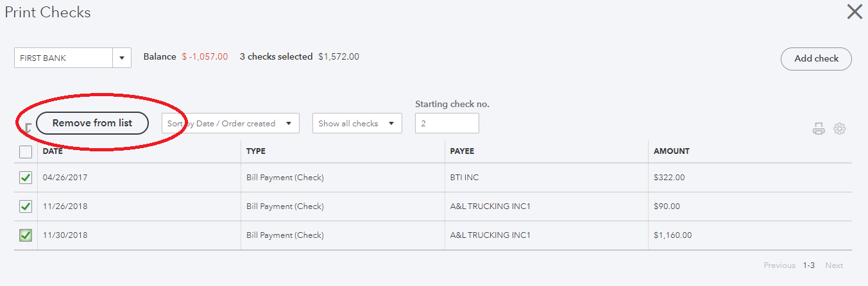Open the FIRST BANK account dropdown arrow
868x286 pixels.
point(122,58)
